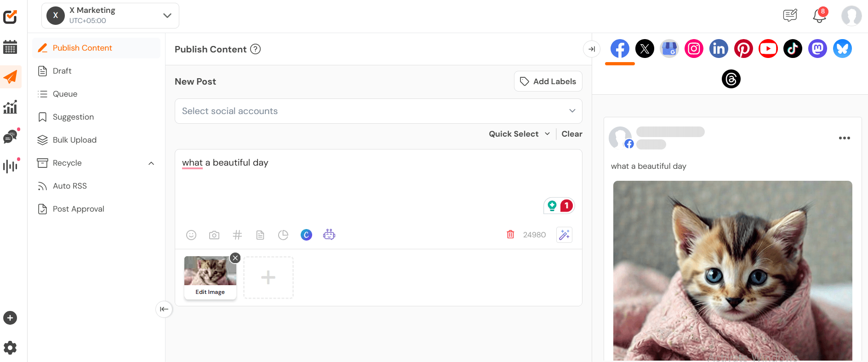Add media with the camera icon
This screenshot has width=868, height=362.
pos(214,235)
